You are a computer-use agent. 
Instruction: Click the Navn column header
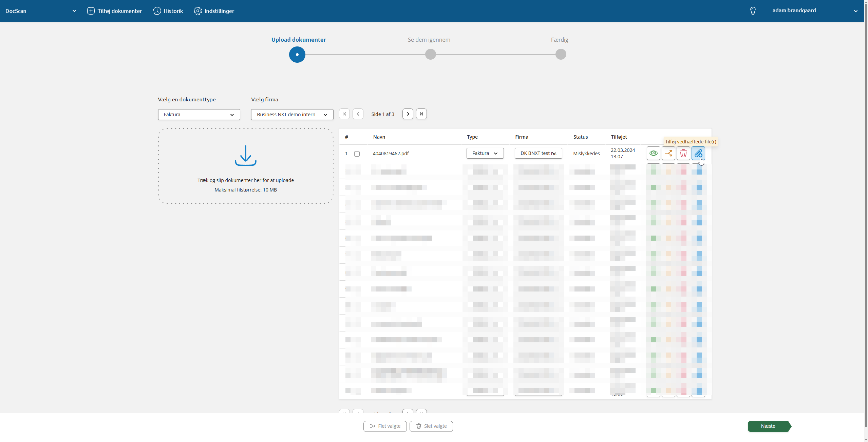click(379, 137)
